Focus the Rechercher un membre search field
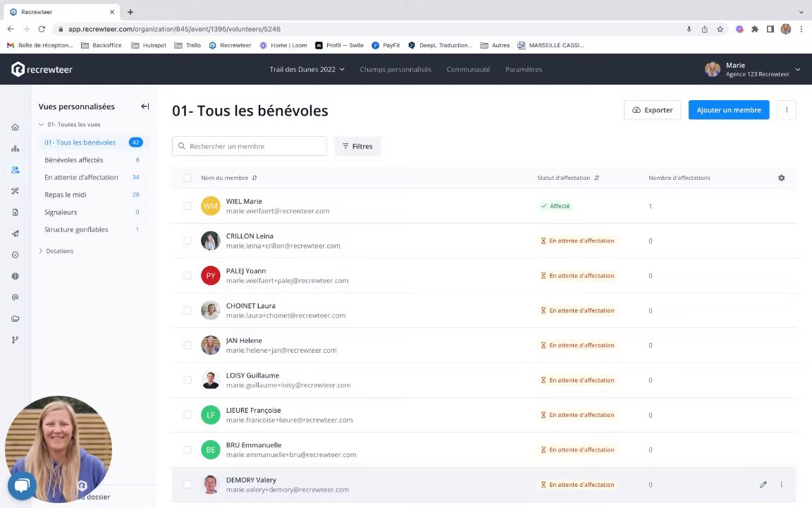This screenshot has width=812, height=508. pyautogui.click(x=249, y=146)
